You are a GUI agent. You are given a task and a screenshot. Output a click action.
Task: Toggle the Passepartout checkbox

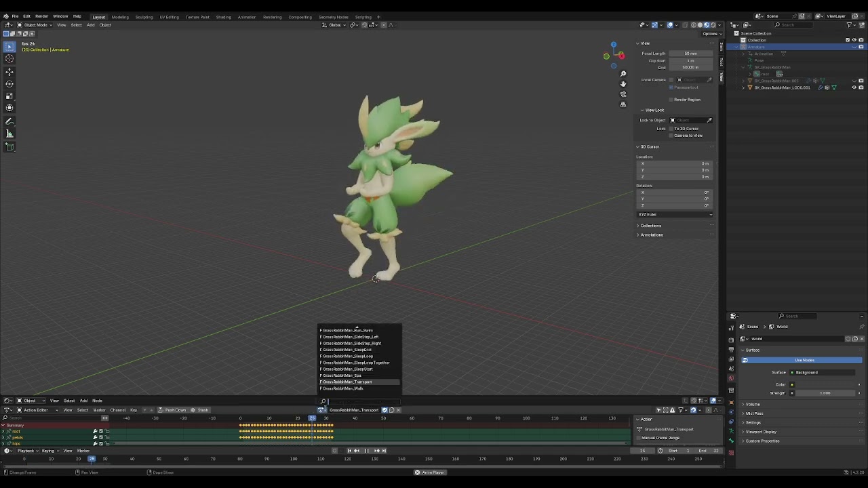coord(671,87)
